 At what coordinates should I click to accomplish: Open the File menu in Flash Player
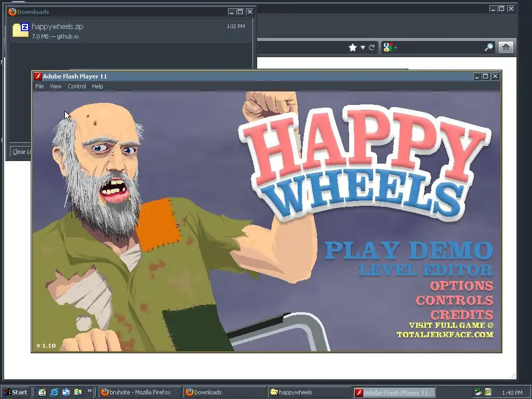click(x=39, y=86)
